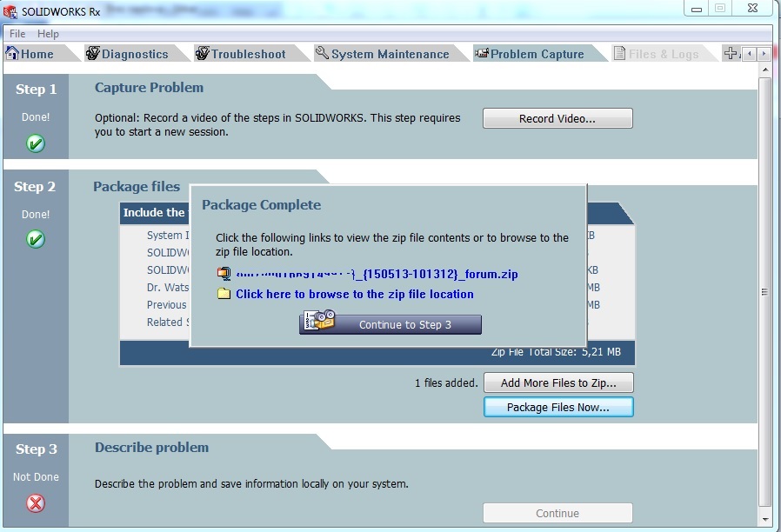Click the Record Video button
This screenshot has width=781, height=532.
click(x=557, y=118)
